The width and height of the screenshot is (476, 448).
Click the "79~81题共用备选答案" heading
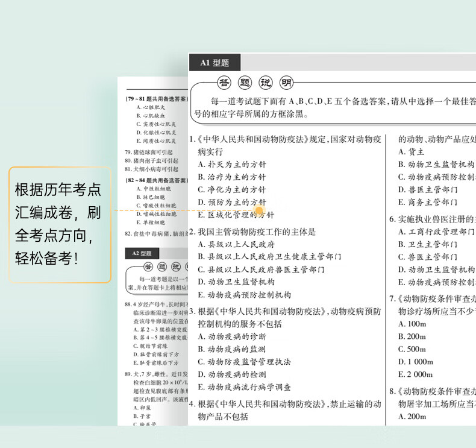click(x=156, y=98)
